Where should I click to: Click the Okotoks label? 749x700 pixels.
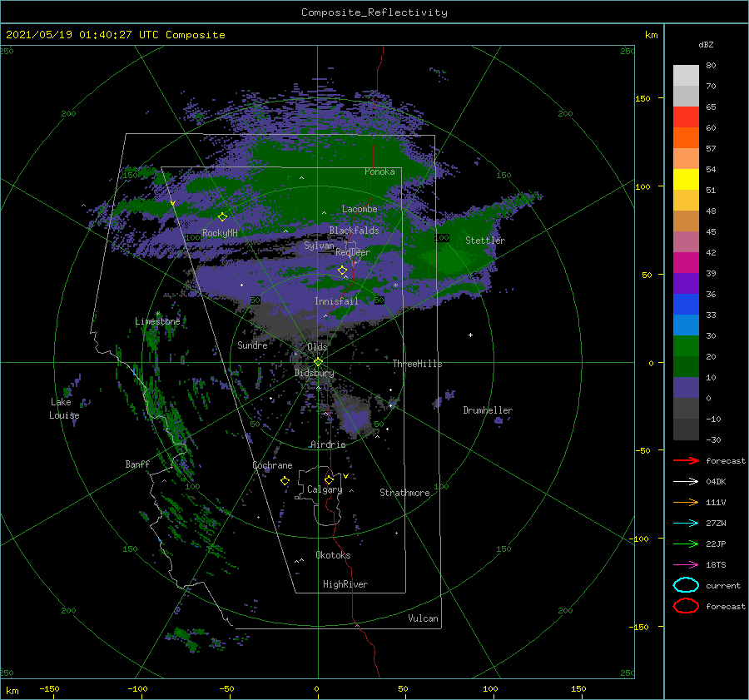coord(333,554)
